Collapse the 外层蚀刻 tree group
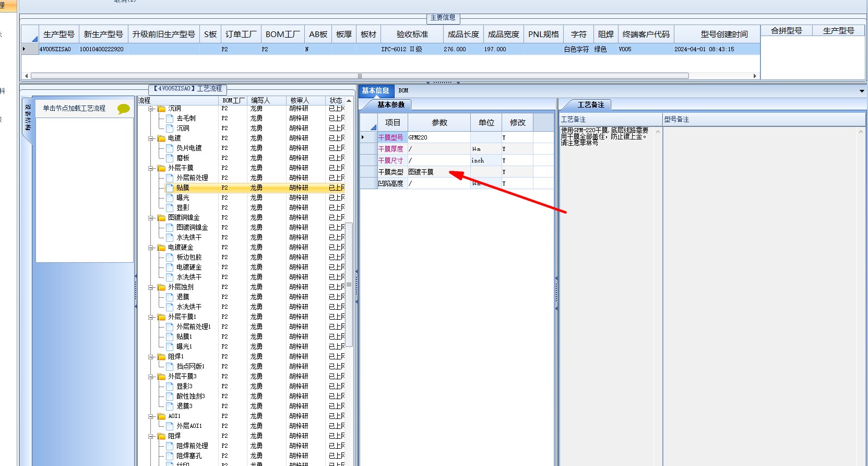This screenshot has width=868, height=466. [x=151, y=287]
